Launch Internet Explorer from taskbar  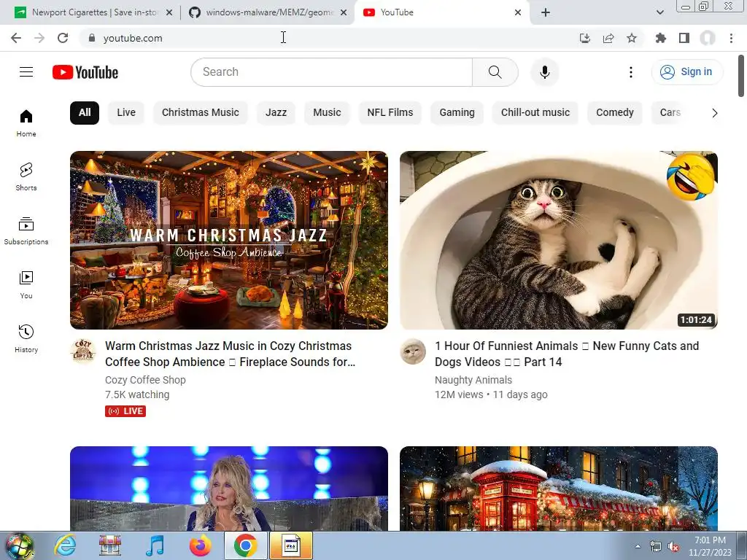click(65, 545)
